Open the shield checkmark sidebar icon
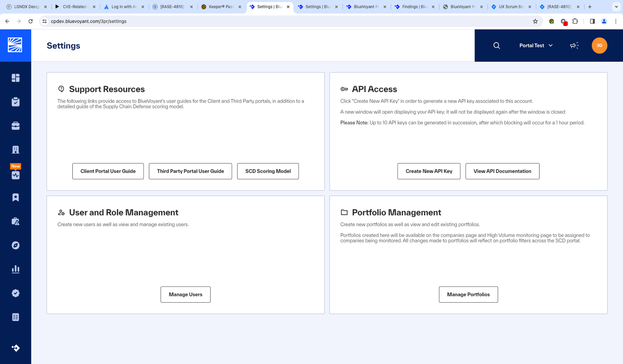The height and width of the screenshot is (364, 623). (x=16, y=293)
